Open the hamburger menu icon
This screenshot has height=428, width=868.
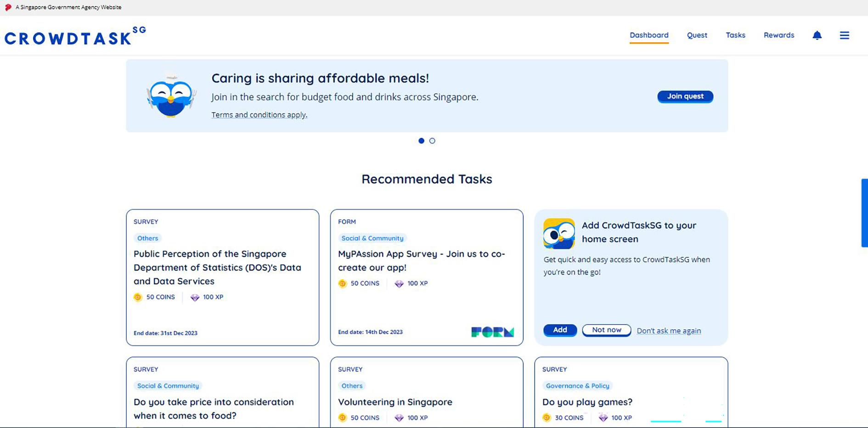point(844,35)
